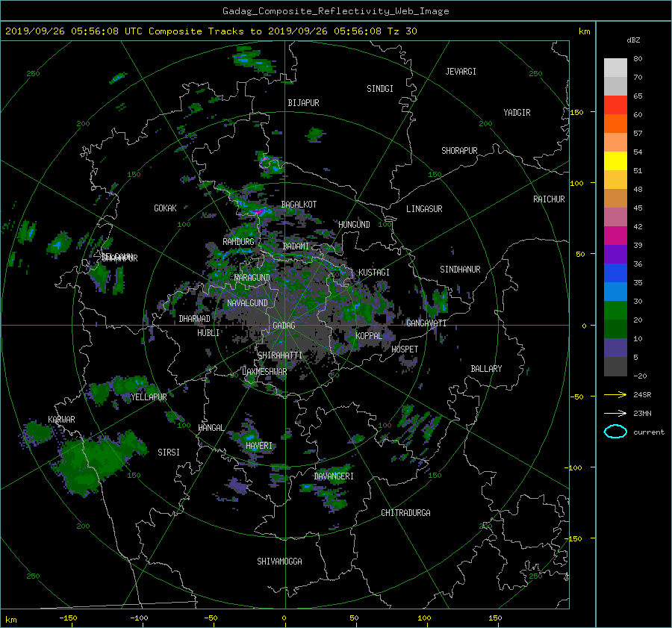Viewport: 672px width, 628px height.
Task: Select the bright green 20-30 dBZ swatch
Action: point(615,311)
